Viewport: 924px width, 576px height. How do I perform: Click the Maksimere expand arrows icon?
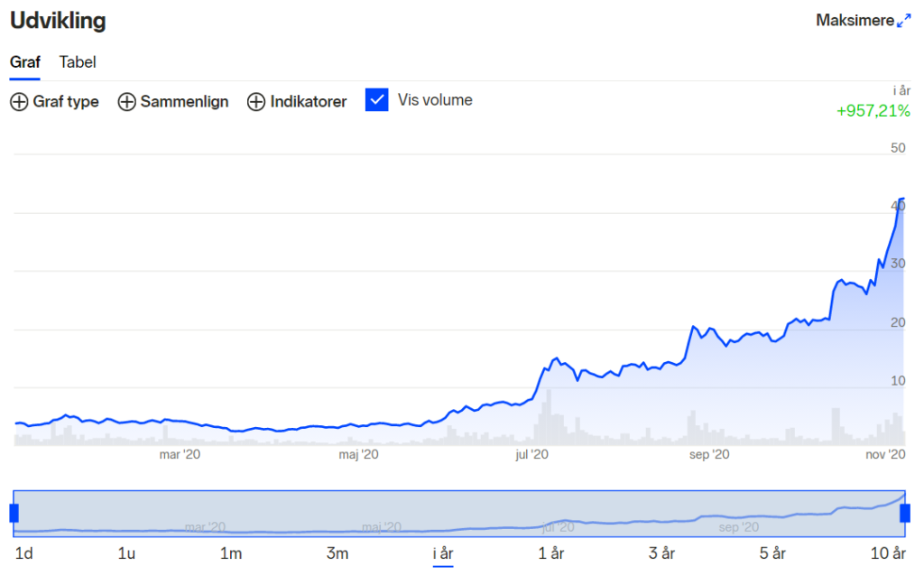click(903, 21)
